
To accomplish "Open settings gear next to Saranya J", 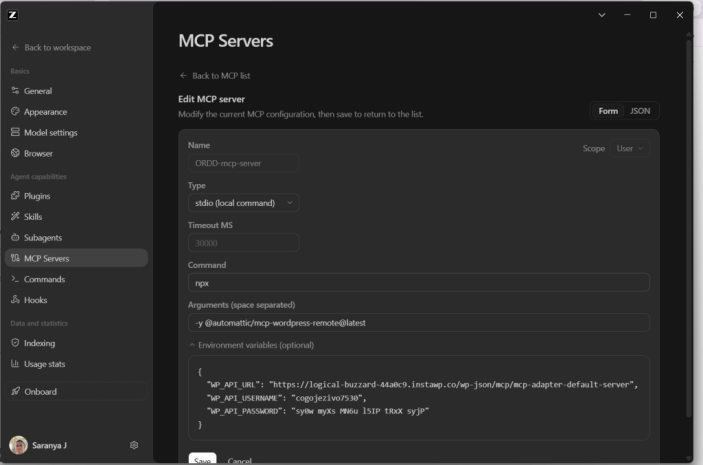I will [134, 445].
